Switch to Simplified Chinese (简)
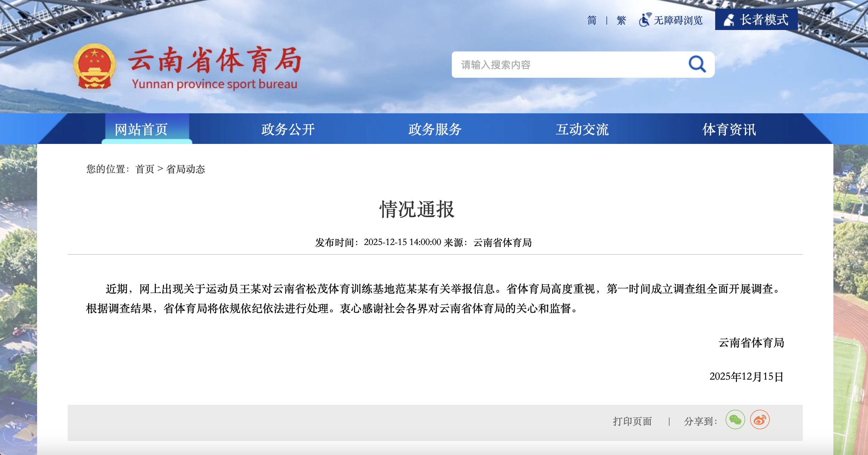Screen dimensions: 868x455 (x=592, y=20)
